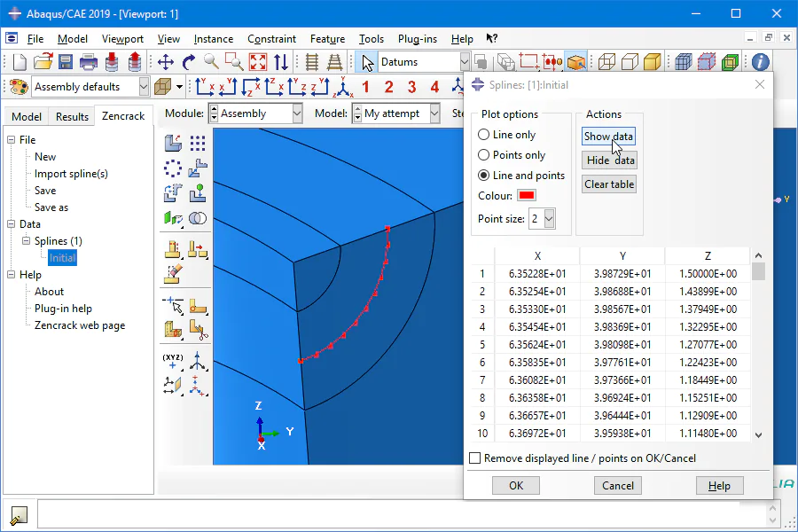Select the Import spline(s) tree item
Image resolution: width=798 pixels, height=532 pixels.
(x=71, y=174)
